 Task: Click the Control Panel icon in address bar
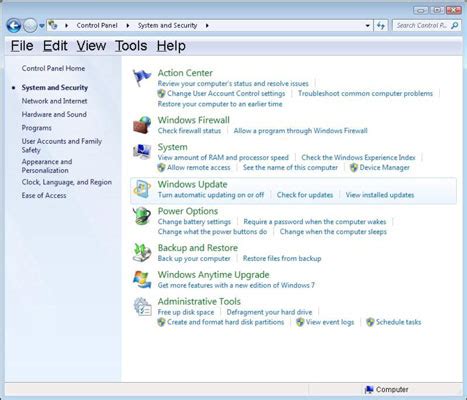[x=53, y=25]
